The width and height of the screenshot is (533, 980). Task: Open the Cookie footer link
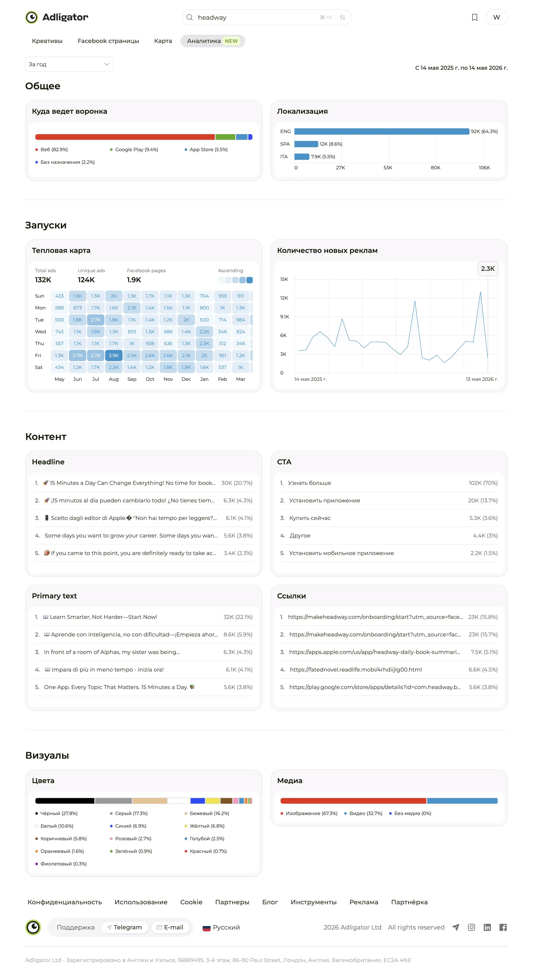[x=191, y=902]
